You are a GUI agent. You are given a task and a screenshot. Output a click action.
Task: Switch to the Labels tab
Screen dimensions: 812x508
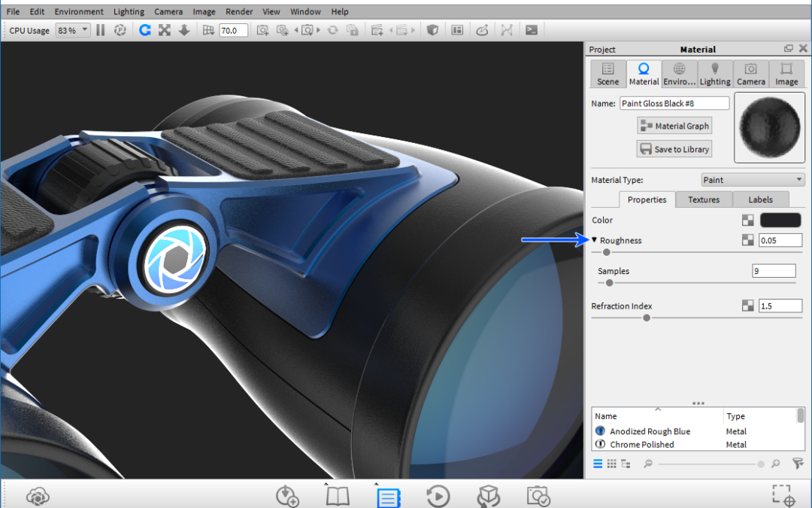761,199
